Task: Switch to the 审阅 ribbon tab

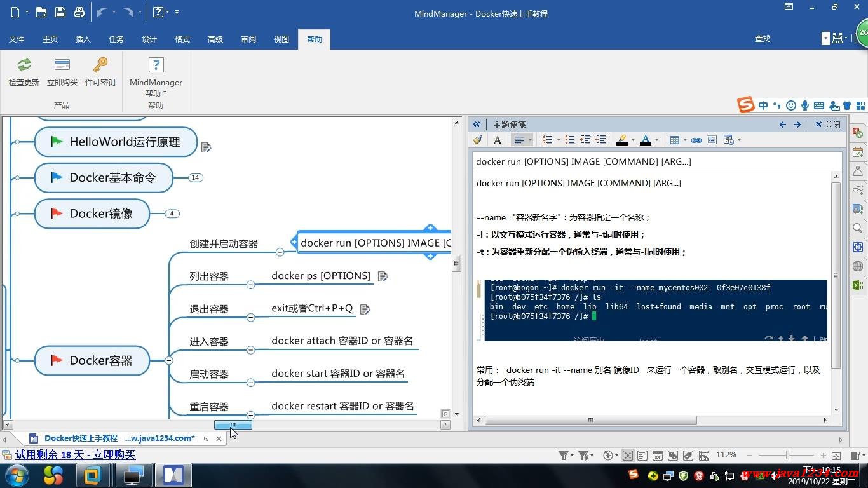Action: 248,39
